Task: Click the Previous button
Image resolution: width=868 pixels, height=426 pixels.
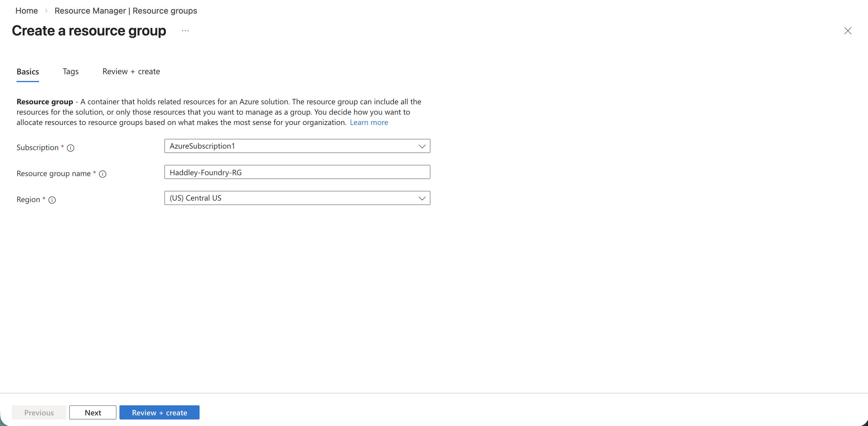Action: 39,412
